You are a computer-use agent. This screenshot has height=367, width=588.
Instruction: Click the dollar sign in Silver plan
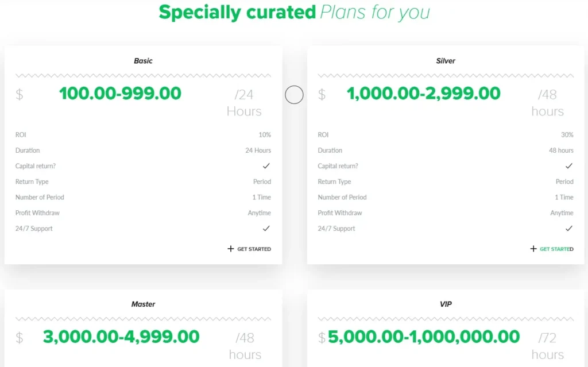[322, 95]
